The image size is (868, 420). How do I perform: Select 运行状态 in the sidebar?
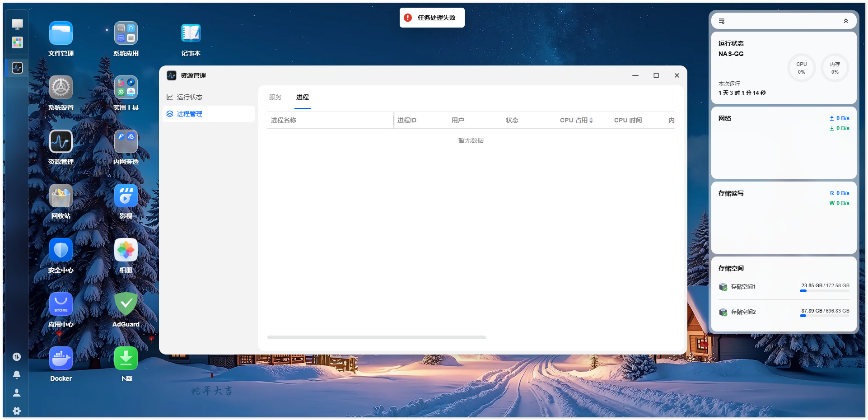[209, 97]
